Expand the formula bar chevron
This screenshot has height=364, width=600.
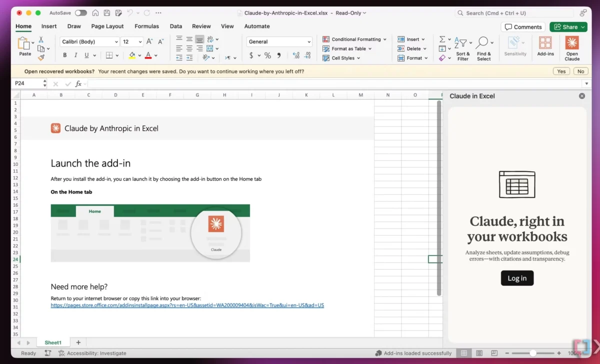pyautogui.click(x=586, y=84)
